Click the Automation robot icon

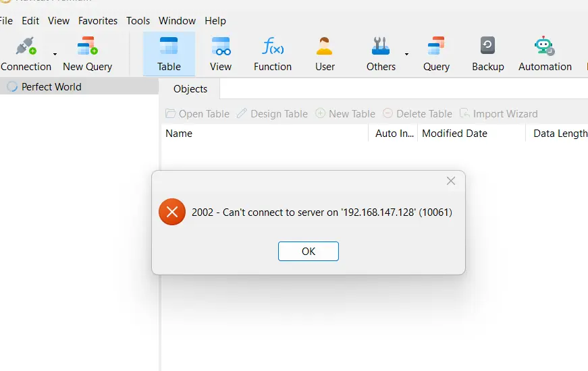(545, 46)
